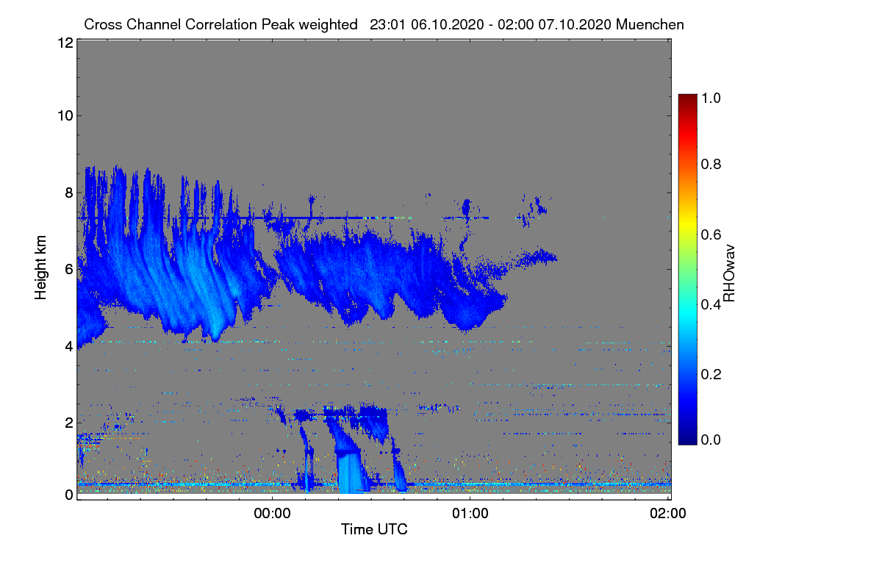
Task: Click the 'RHOwav' colorbar label
Action: pos(729,273)
